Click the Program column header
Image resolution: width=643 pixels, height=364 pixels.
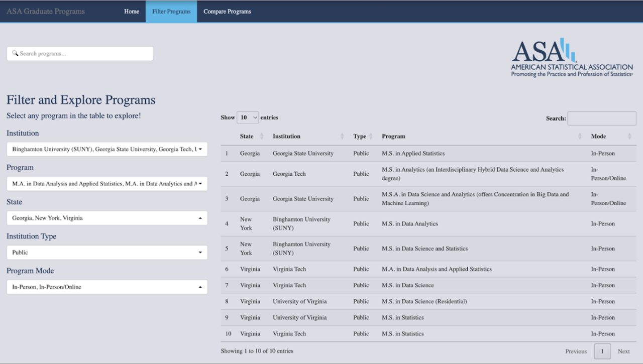pyautogui.click(x=393, y=137)
